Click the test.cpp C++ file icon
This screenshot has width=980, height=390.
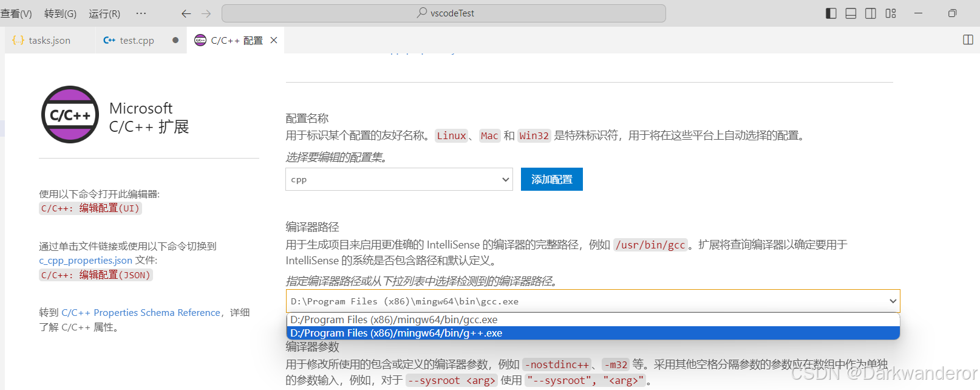point(109,40)
